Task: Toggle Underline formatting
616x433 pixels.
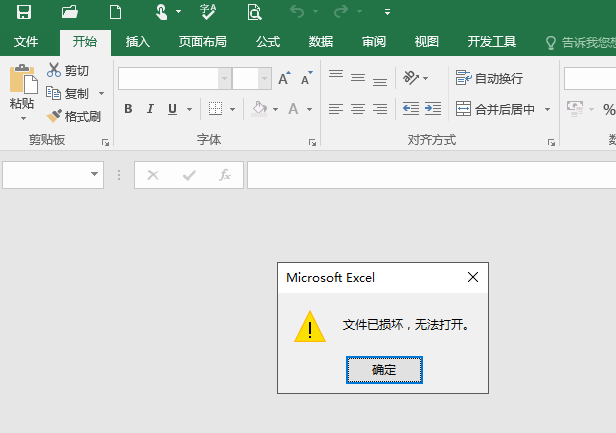Action: 172,109
